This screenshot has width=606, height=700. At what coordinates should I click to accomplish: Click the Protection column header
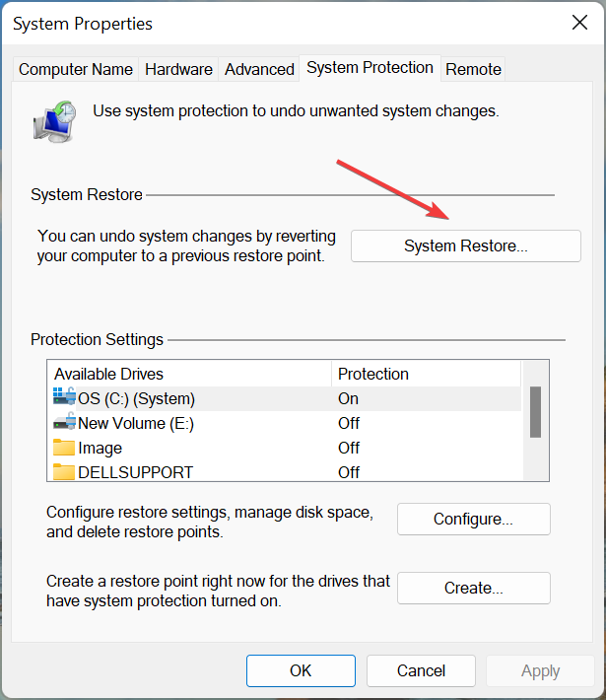pyautogui.click(x=373, y=374)
